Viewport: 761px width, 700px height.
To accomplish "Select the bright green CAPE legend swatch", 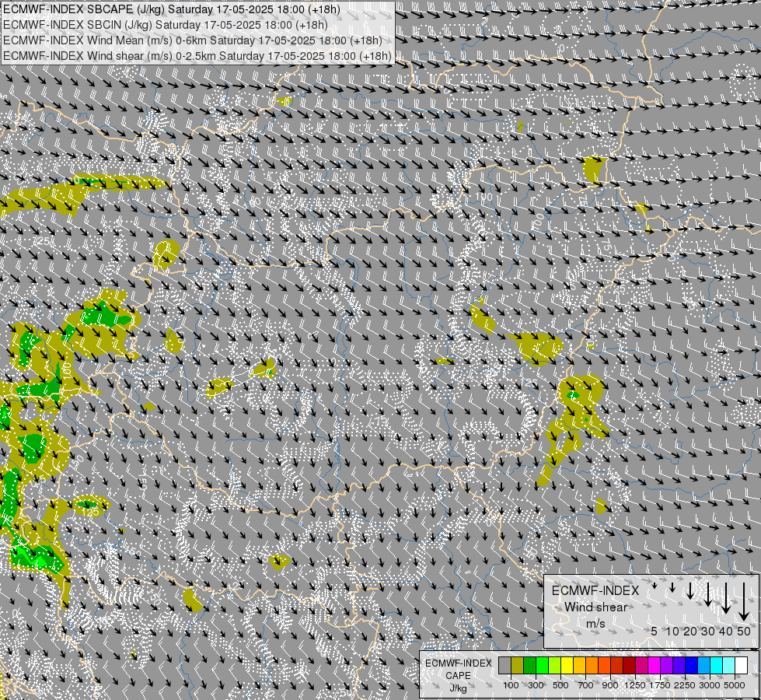I will pos(542,666).
